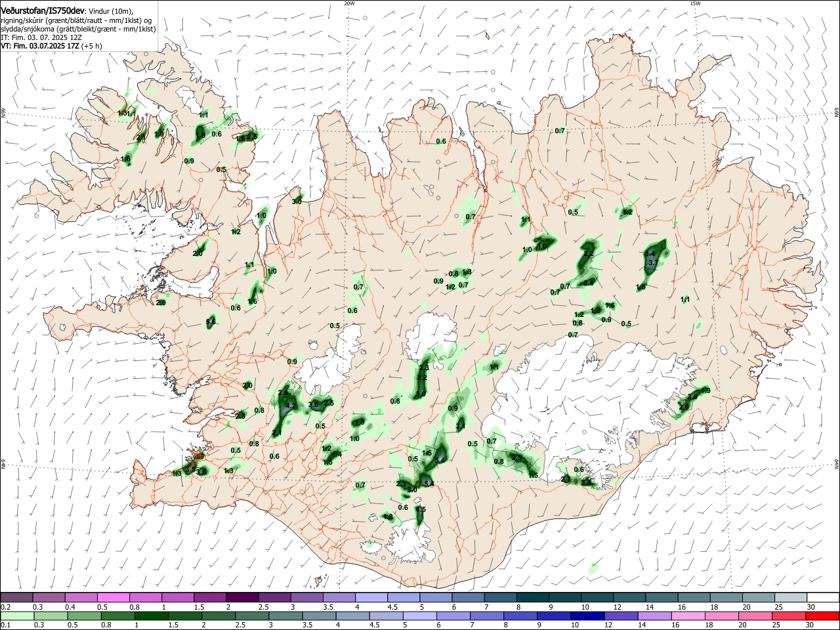Pick the light periwinkle 4 swatch in top row
Image resolution: width=840 pixels, height=630 pixels.
point(371,597)
